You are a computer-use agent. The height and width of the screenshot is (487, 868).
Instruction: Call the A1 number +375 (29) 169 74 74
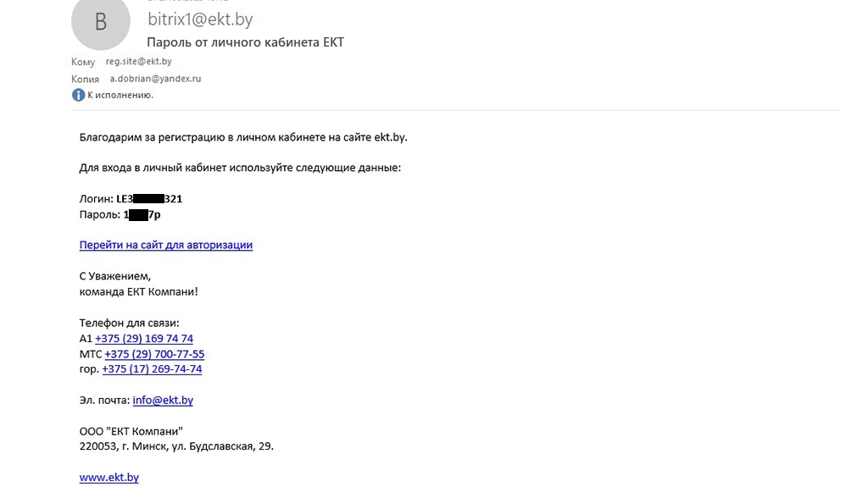click(144, 338)
